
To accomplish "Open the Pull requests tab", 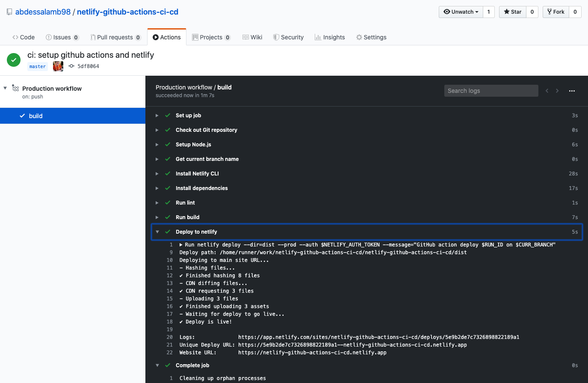I will coord(115,37).
